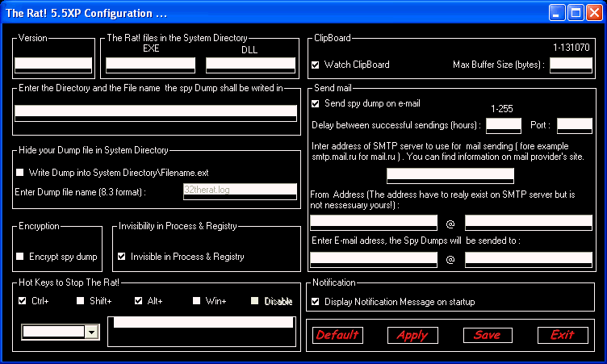Toggle Send spy dump on e-mail

[x=316, y=103]
